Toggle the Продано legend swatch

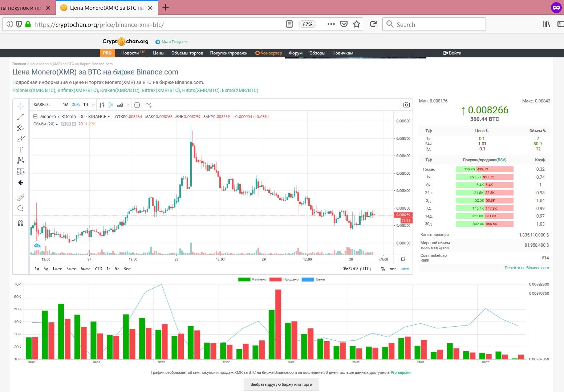276,279
